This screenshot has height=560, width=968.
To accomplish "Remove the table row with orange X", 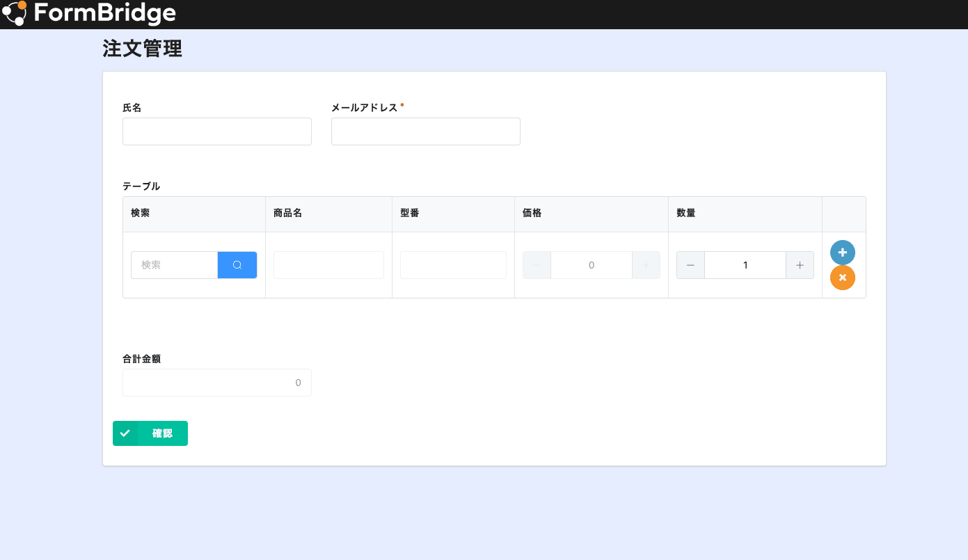I will click(x=842, y=278).
